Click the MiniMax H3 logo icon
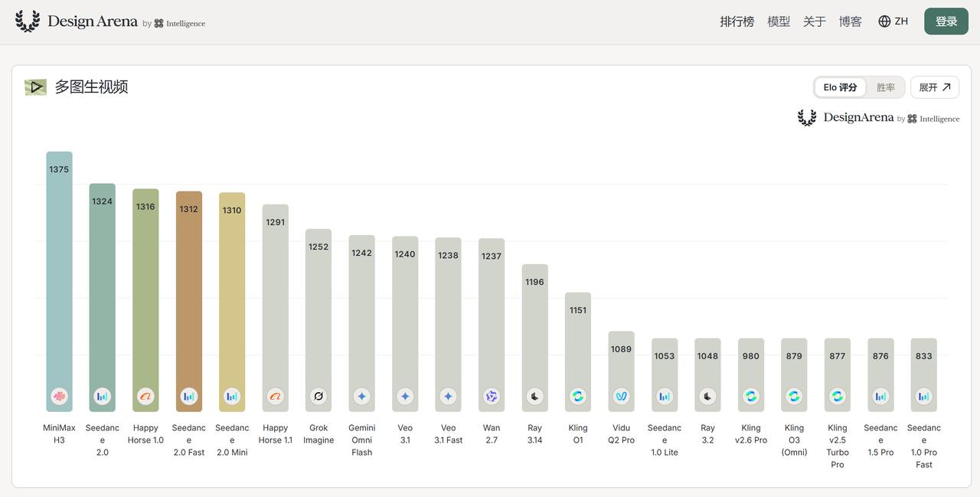The height and width of the screenshot is (497, 980). click(x=59, y=396)
